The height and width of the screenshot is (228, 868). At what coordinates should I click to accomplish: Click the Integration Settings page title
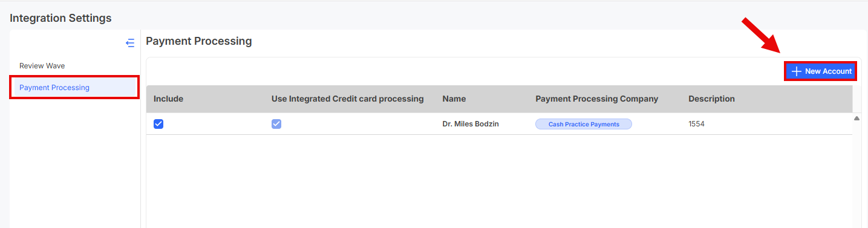60,18
